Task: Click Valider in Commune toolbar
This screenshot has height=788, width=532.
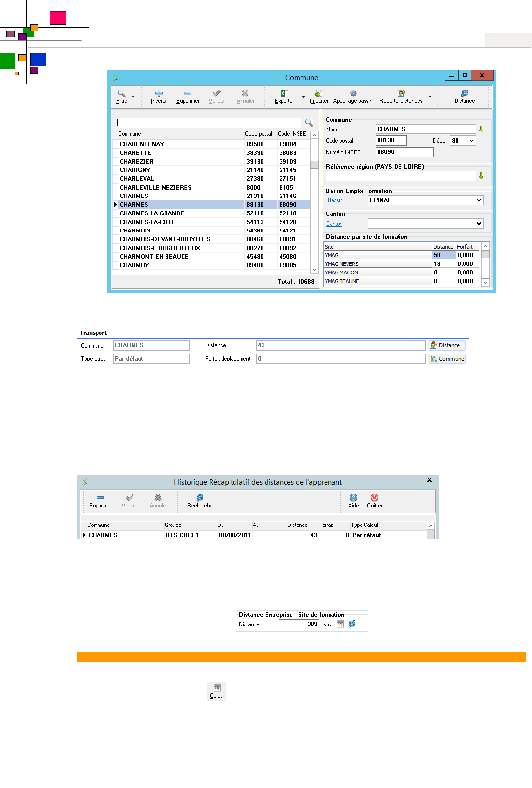Action: pyautogui.click(x=216, y=97)
